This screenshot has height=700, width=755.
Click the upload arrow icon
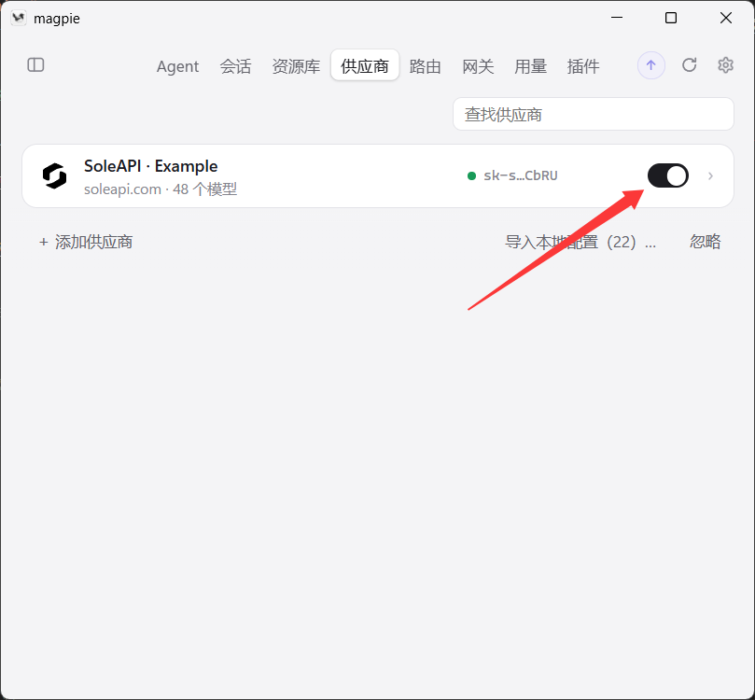point(651,65)
